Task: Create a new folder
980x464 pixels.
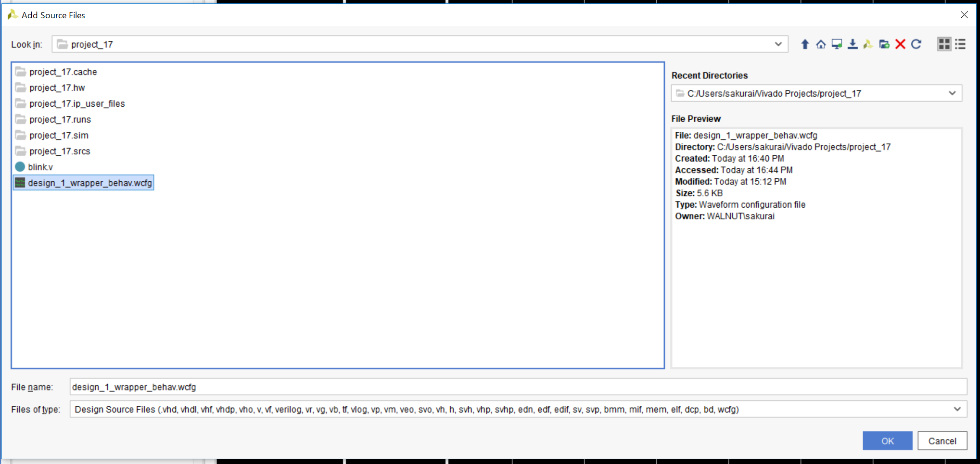Action: pyautogui.click(x=884, y=44)
